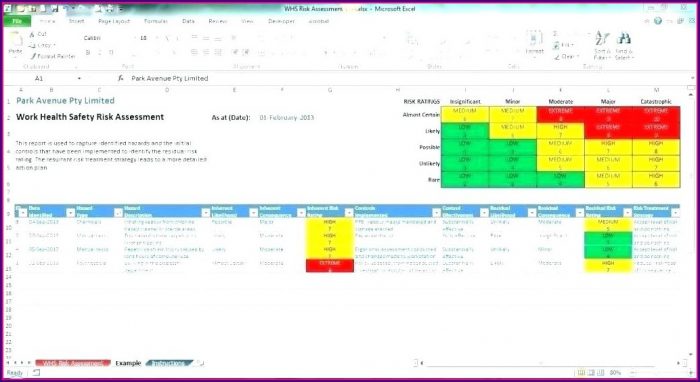Click the Clear button in Editing group

(565, 57)
